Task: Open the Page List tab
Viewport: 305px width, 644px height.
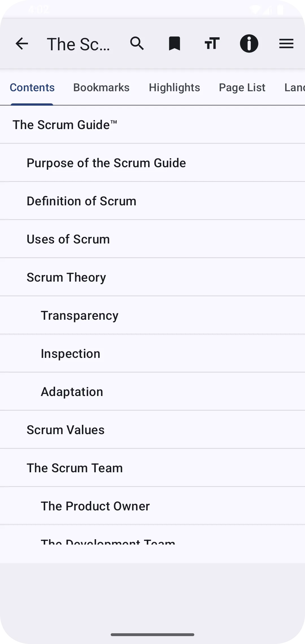Action: point(242,88)
